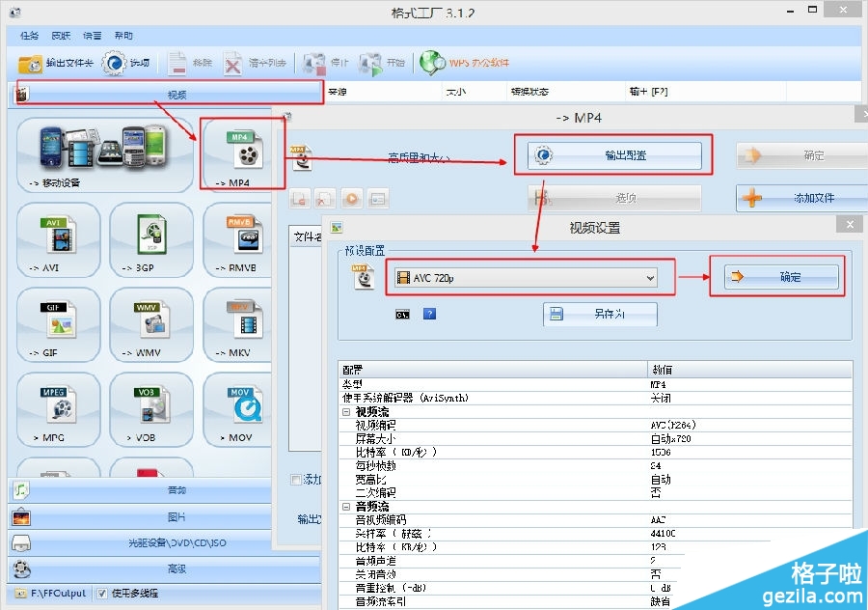868x610 pixels.
Task: Choose the -> MP4 conversion icon
Action: 242,155
